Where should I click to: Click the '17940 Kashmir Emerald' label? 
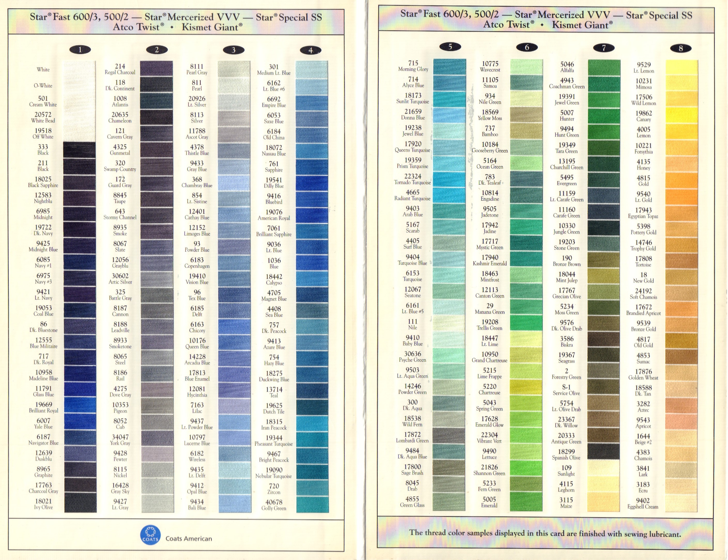[490, 260]
